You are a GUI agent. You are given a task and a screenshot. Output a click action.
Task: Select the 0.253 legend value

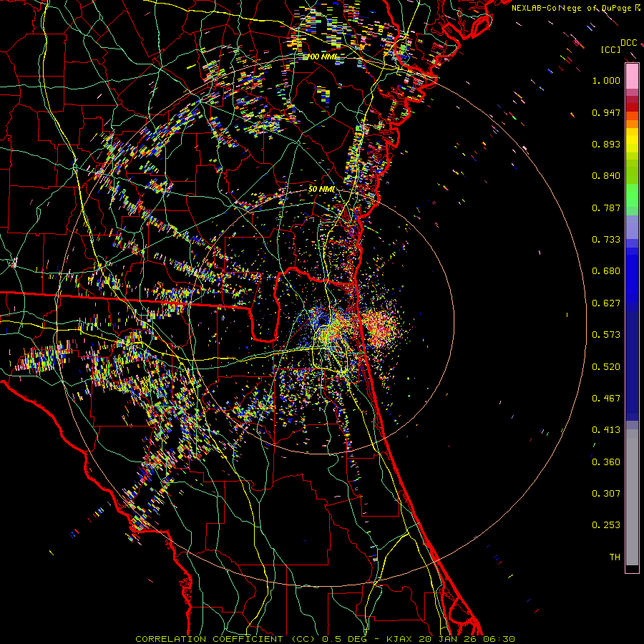click(x=606, y=525)
